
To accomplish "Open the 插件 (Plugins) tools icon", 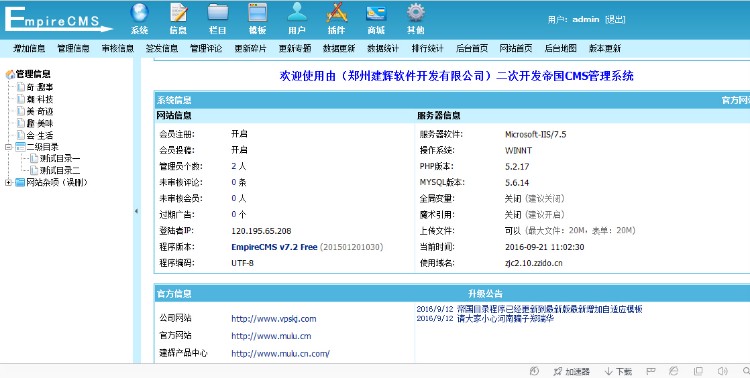I will pyautogui.click(x=337, y=13).
